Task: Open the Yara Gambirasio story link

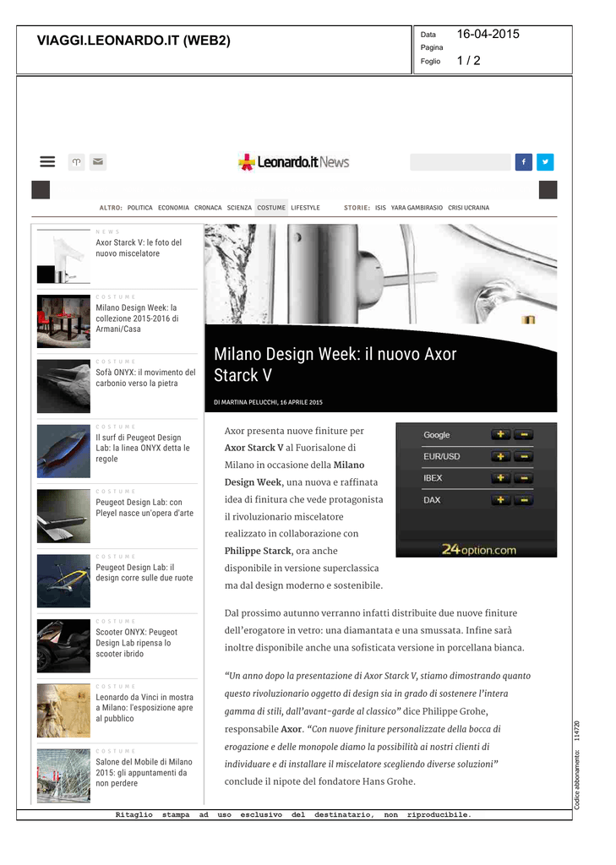Action: point(417,208)
